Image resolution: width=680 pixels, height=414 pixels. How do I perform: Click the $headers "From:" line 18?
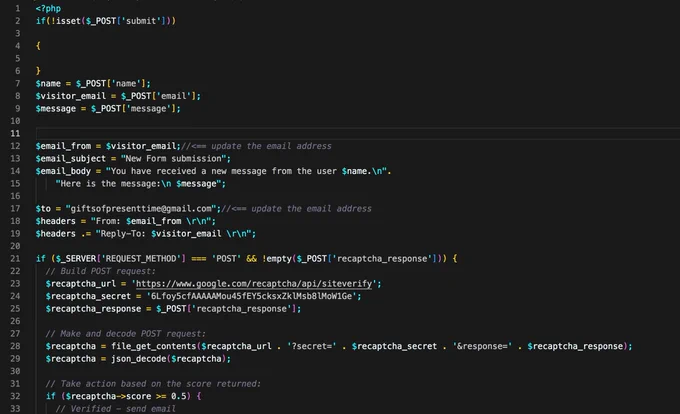click(126, 221)
